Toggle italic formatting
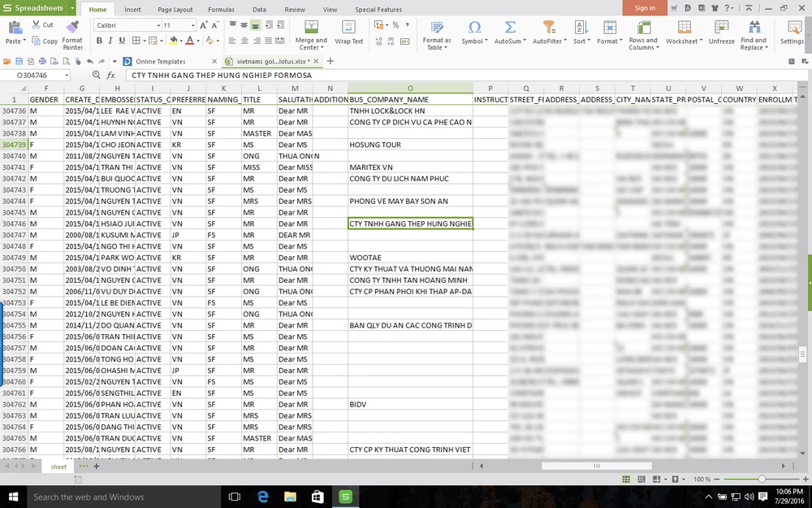The image size is (812, 508). (x=110, y=41)
